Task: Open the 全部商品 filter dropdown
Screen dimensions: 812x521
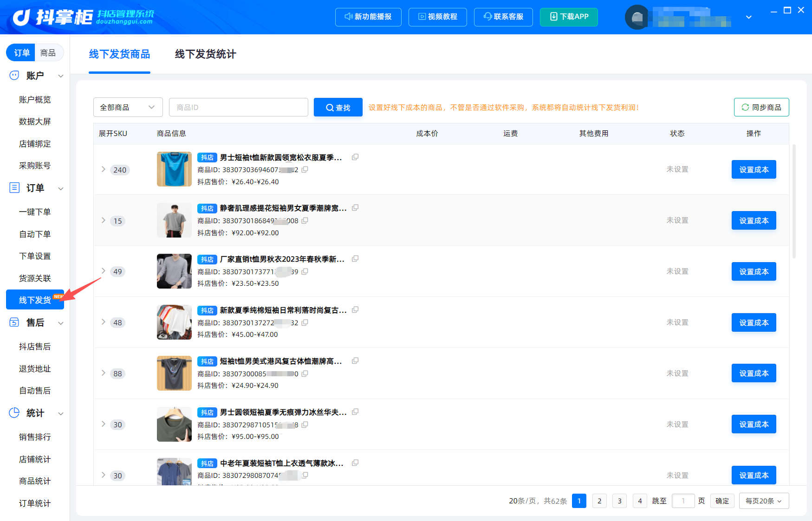Action: [128, 107]
